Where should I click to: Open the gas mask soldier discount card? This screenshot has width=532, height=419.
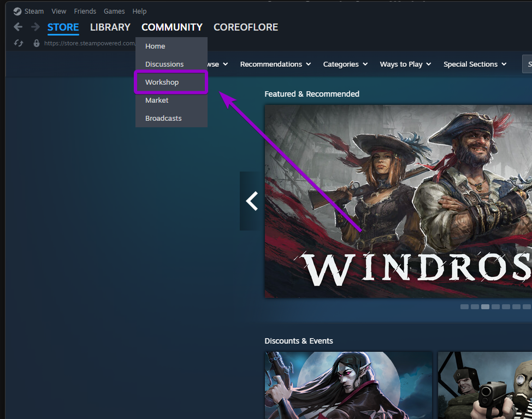[485, 385]
